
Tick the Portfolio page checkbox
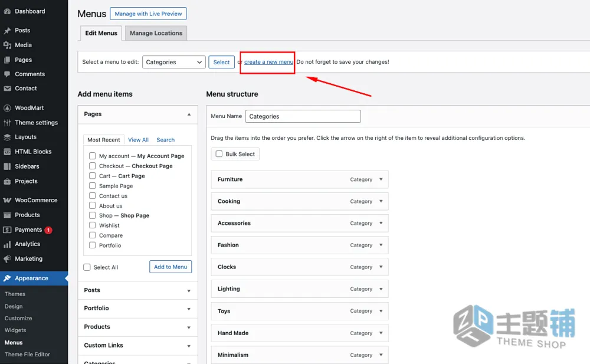92,245
